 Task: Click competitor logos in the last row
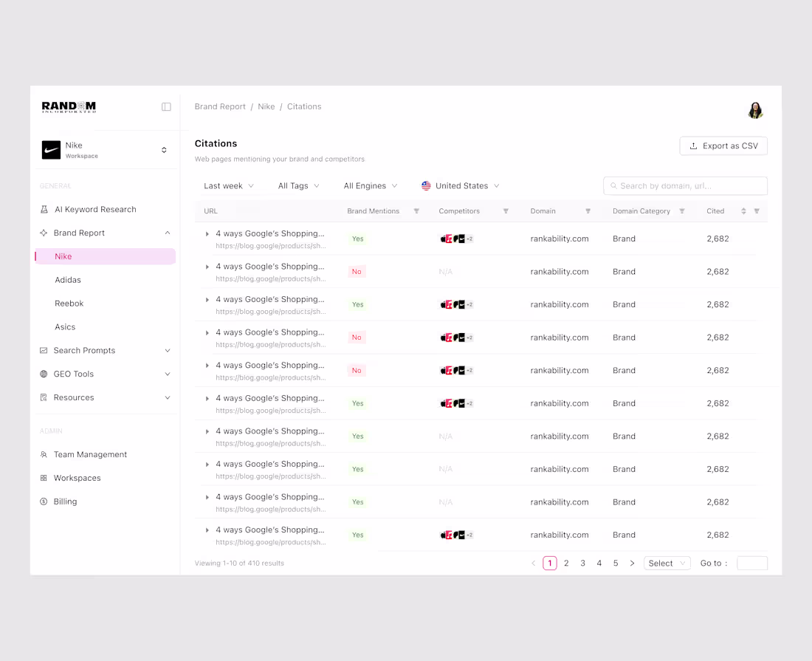point(457,535)
